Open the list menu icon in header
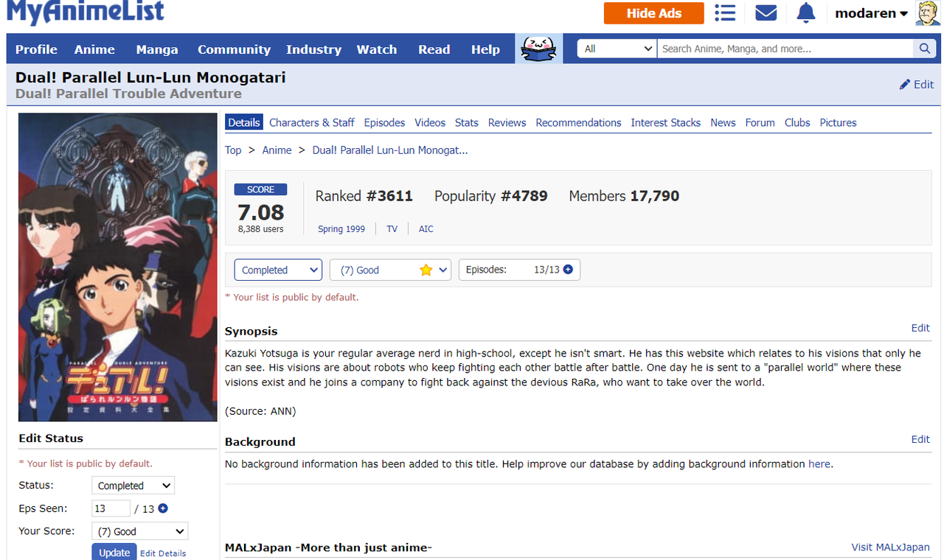Image resolution: width=944 pixels, height=560 pixels. [x=726, y=13]
